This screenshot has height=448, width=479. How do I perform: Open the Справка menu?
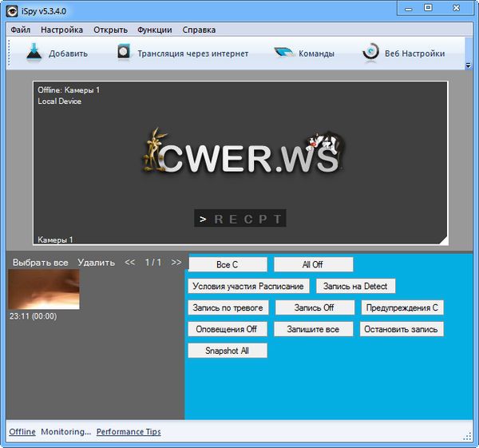[x=199, y=30]
